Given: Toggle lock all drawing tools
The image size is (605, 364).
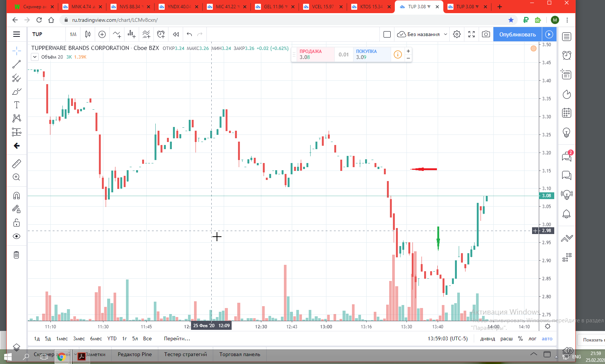Looking at the screenshot, I should point(17,223).
